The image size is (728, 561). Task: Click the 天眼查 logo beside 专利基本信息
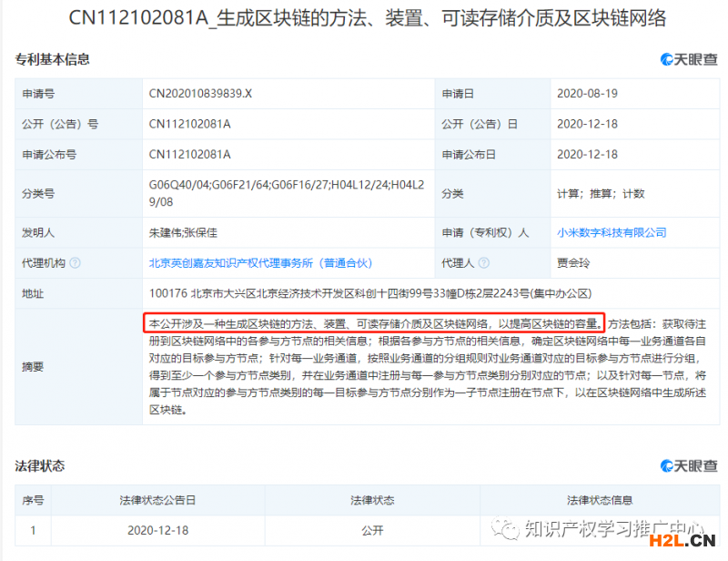(689, 59)
